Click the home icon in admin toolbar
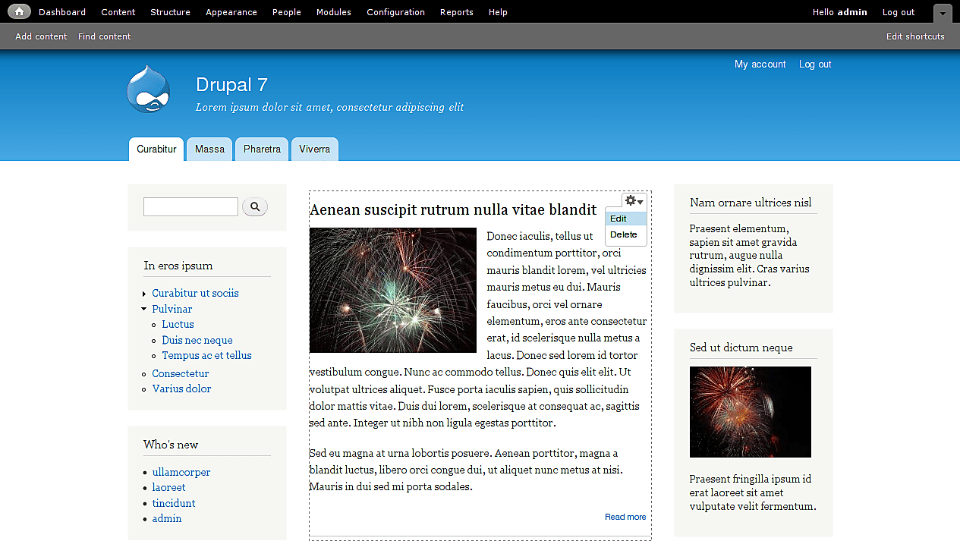The image size is (960, 560). 20,11
